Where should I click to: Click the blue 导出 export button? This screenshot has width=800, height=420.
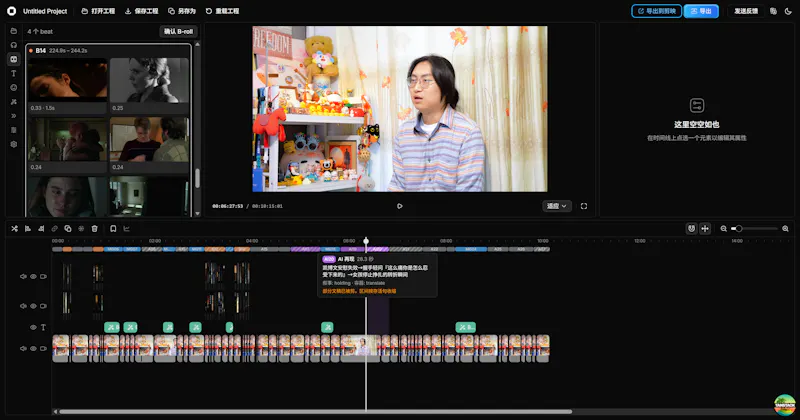(701, 11)
